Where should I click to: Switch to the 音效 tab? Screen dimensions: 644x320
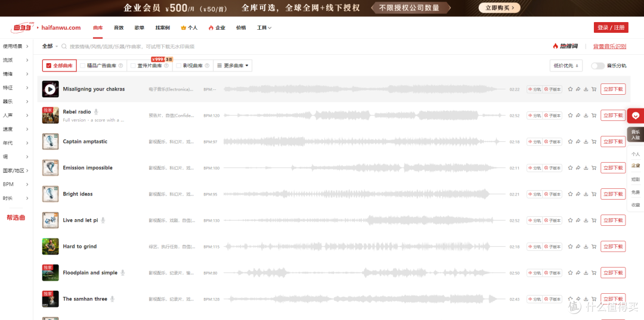coord(119,28)
